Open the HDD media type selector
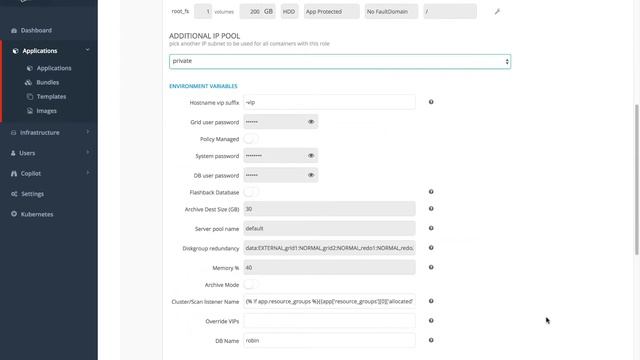 pyautogui.click(x=289, y=12)
